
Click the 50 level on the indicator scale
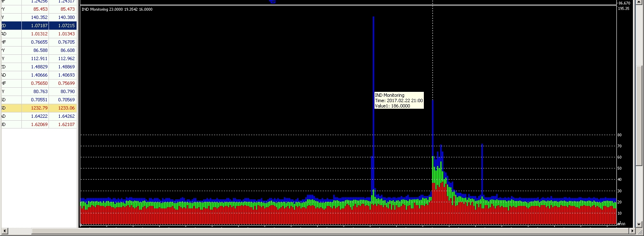click(620, 168)
